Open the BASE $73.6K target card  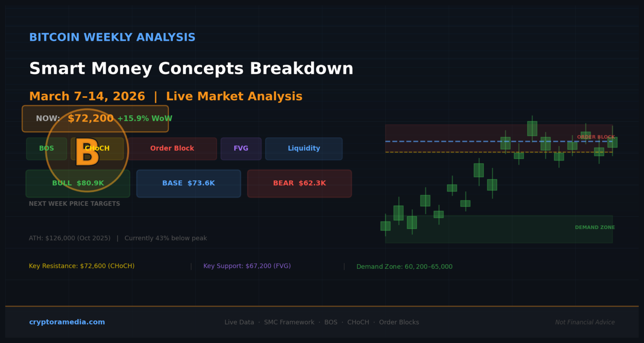(x=189, y=183)
